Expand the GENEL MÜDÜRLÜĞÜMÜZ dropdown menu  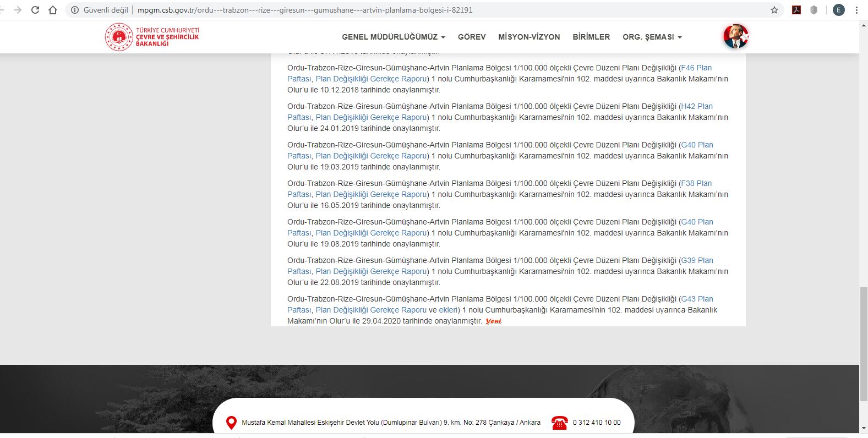coord(394,37)
